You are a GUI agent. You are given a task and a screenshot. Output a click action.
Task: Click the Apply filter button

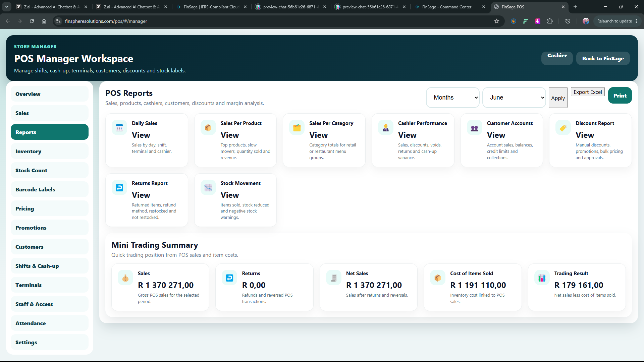click(x=558, y=98)
